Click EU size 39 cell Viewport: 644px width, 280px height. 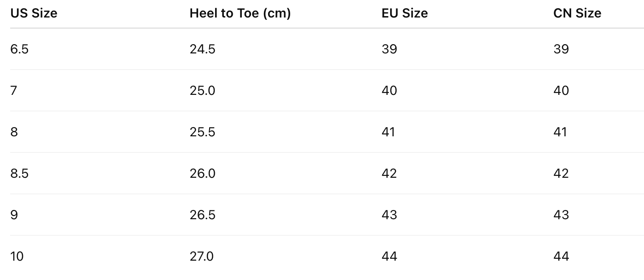[389, 49]
